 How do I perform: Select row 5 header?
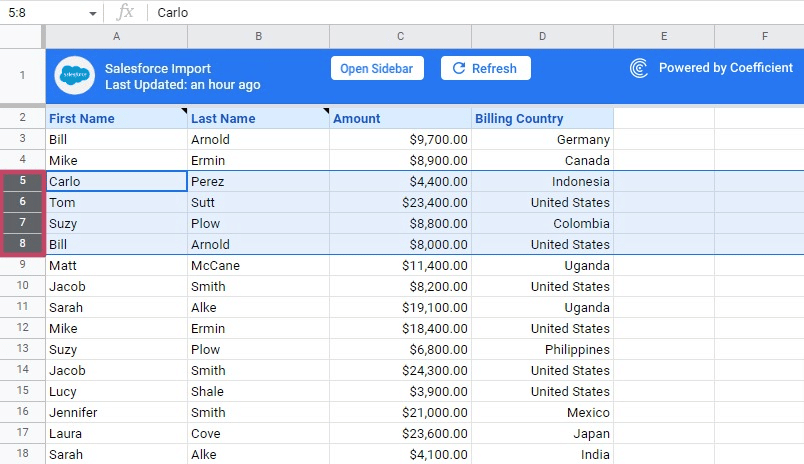coord(22,180)
